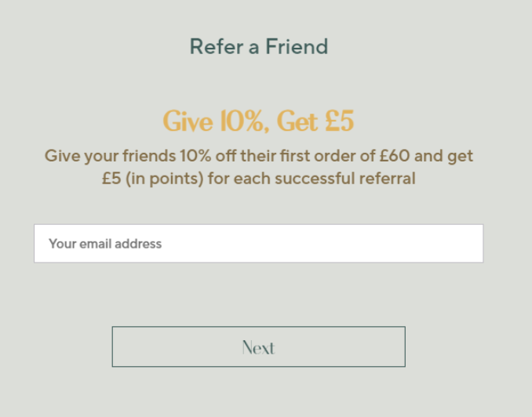This screenshot has width=532, height=417.
Task: Click the first line of the referral description
Action: click(258, 156)
